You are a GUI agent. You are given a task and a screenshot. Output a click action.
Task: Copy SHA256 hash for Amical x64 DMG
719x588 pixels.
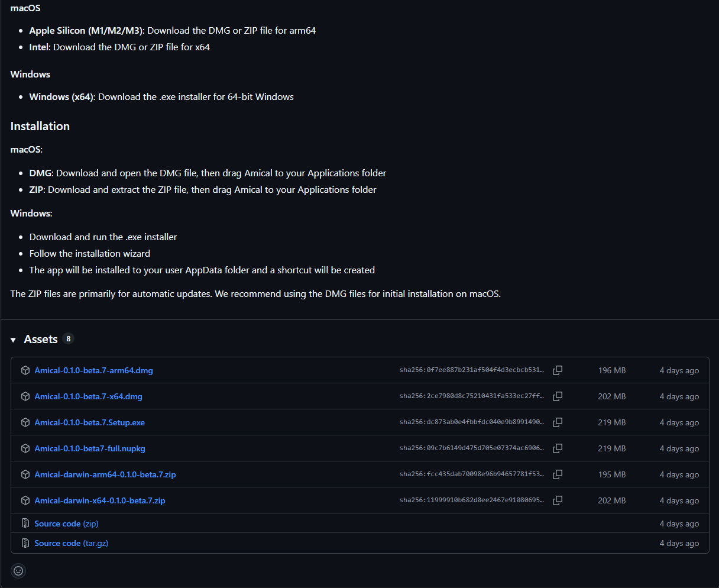(557, 396)
